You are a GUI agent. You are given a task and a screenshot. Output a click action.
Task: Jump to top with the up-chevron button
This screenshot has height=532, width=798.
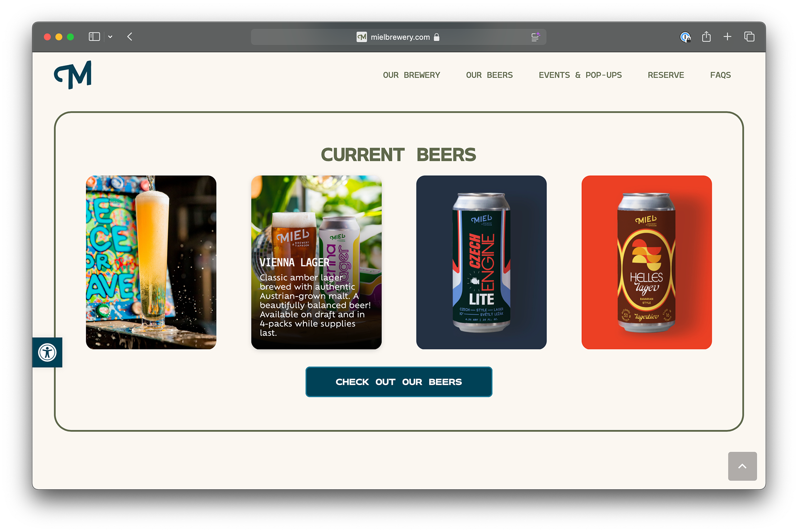tap(742, 466)
